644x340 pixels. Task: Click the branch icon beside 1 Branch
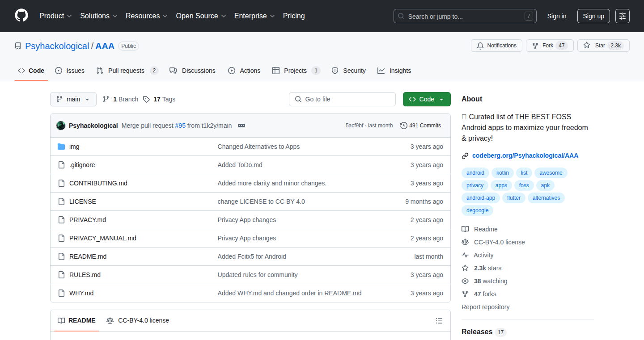pos(106,99)
